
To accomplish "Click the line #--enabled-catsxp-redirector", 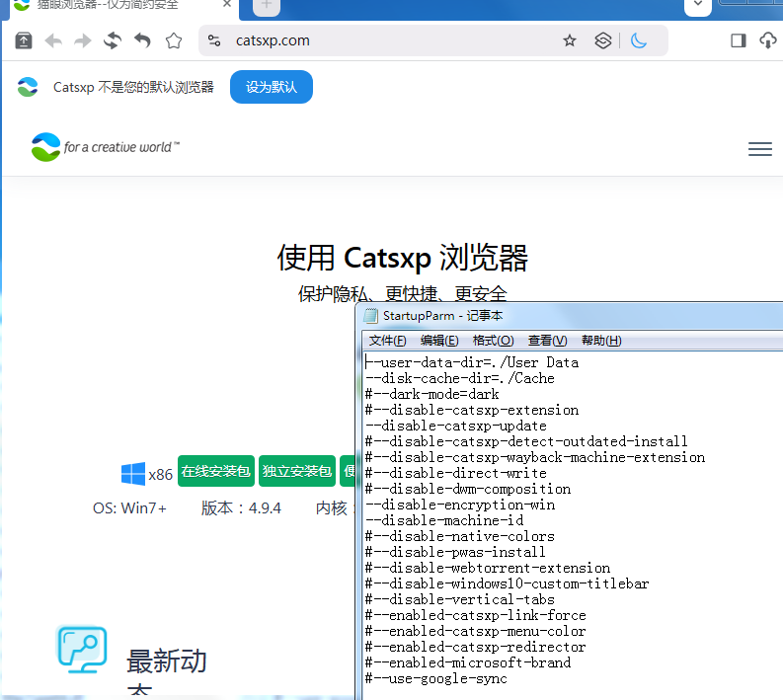I will [x=475, y=647].
